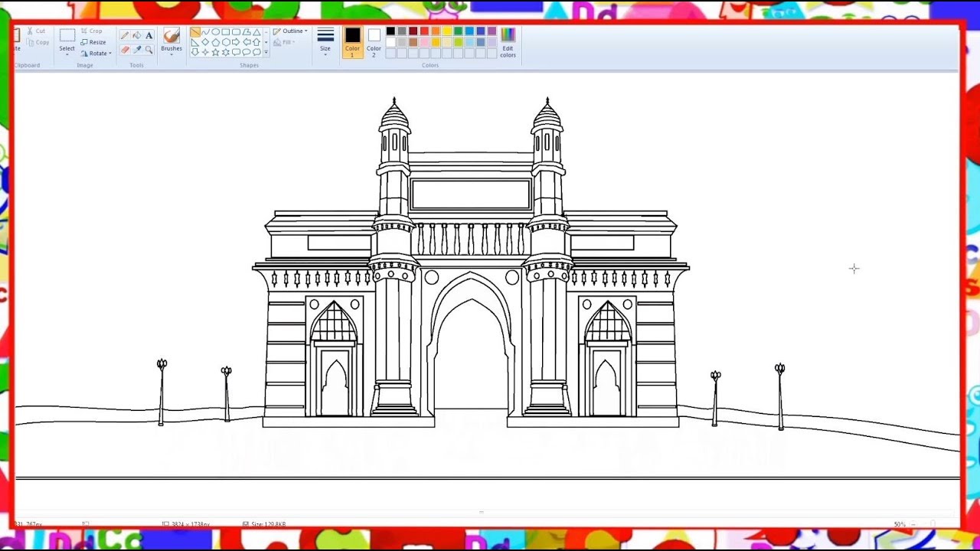
Task: Open the Edit colors dialog
Action: pyautogui.click(x=508, y=41)
